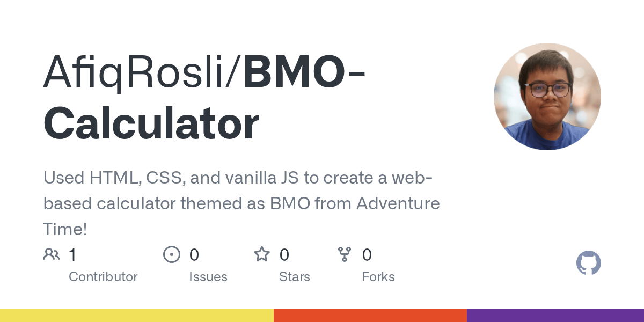Click the purple language bar segment

pyautogui.click(x=555, y=316)
